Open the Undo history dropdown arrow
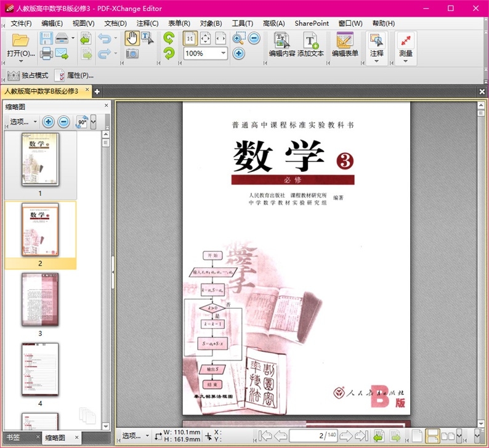The image size is (489, 448). pyautogui.click(x=116, y=38)
